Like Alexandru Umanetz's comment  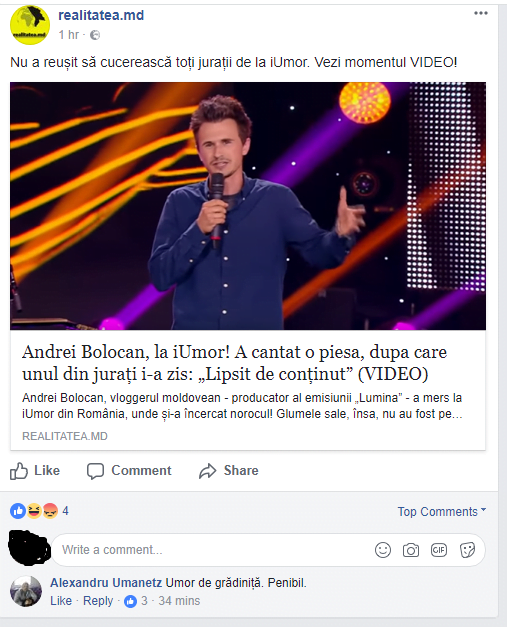[61, 601]
